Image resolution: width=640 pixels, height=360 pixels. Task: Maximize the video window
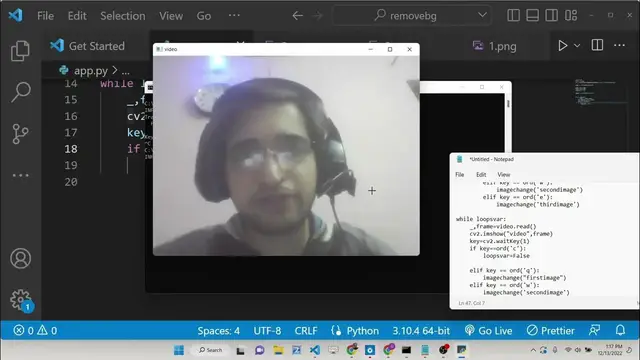390,49
